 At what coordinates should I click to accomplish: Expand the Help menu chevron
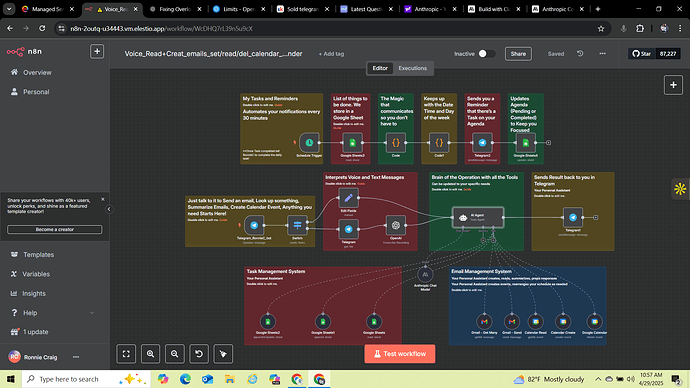point(92,313)
